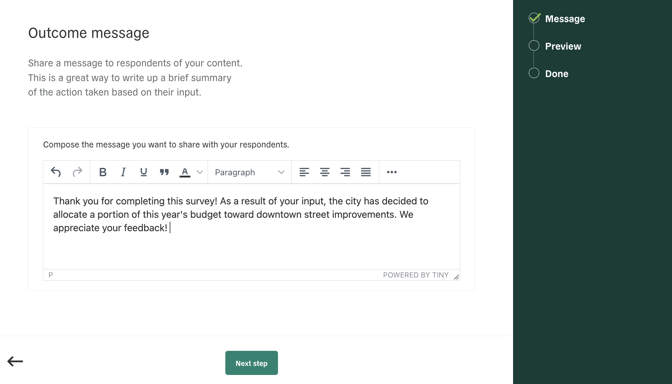Undo the last edit in editor
This screenshot has height=384, width=672.
pos(56,172)
